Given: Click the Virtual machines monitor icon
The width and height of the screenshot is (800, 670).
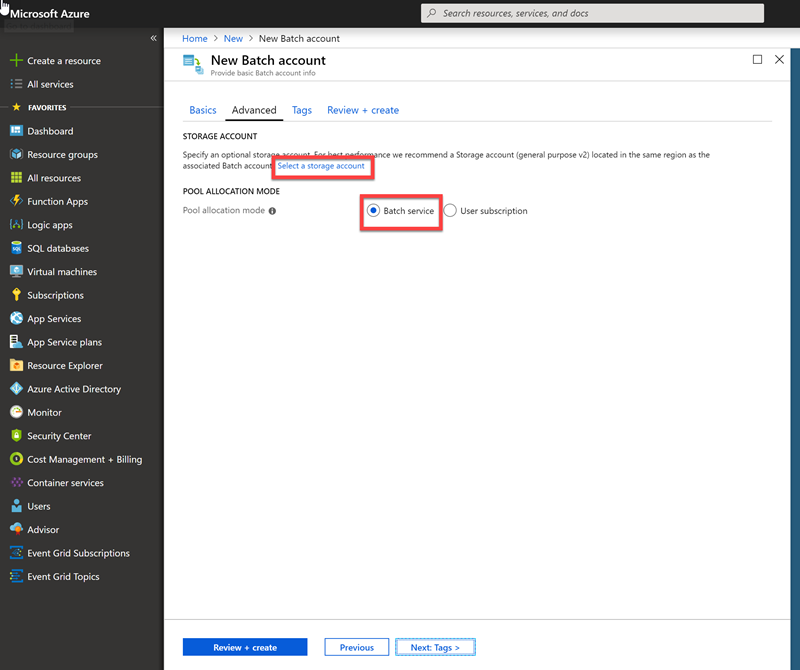Looking at the screenshot, I should [x=16, y=271].
